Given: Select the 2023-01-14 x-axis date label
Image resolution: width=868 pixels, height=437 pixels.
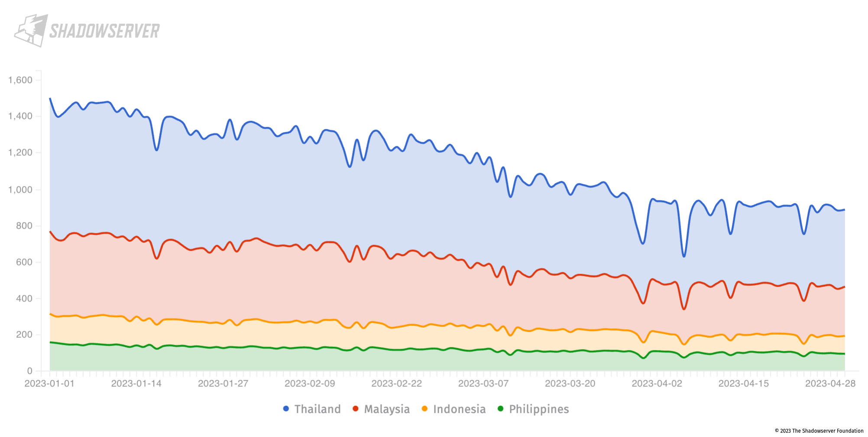Looking at the screenshot, I should pyautogui.click(x=136, y=384).
